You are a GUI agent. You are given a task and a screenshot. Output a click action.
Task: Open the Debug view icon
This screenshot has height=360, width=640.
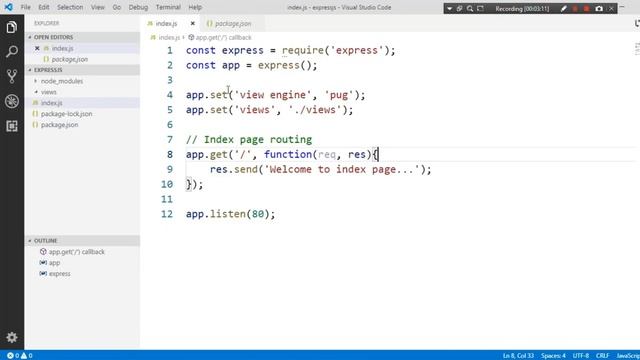click(11, 101)
